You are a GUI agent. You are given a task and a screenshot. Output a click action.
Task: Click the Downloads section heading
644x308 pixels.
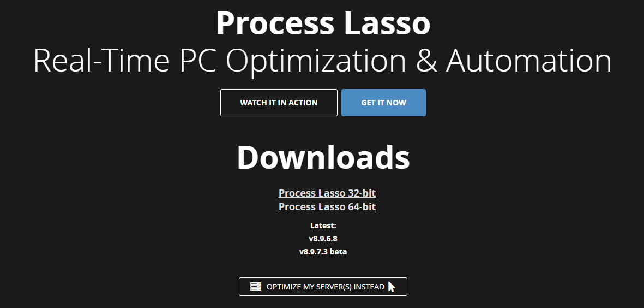pos(323,157)
